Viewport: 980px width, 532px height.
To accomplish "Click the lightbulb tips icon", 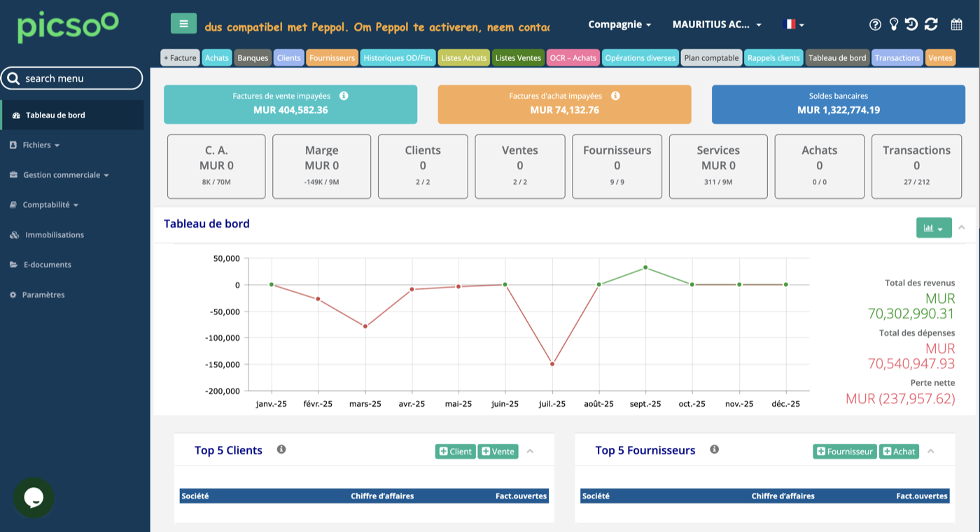I will click(893, 24).
